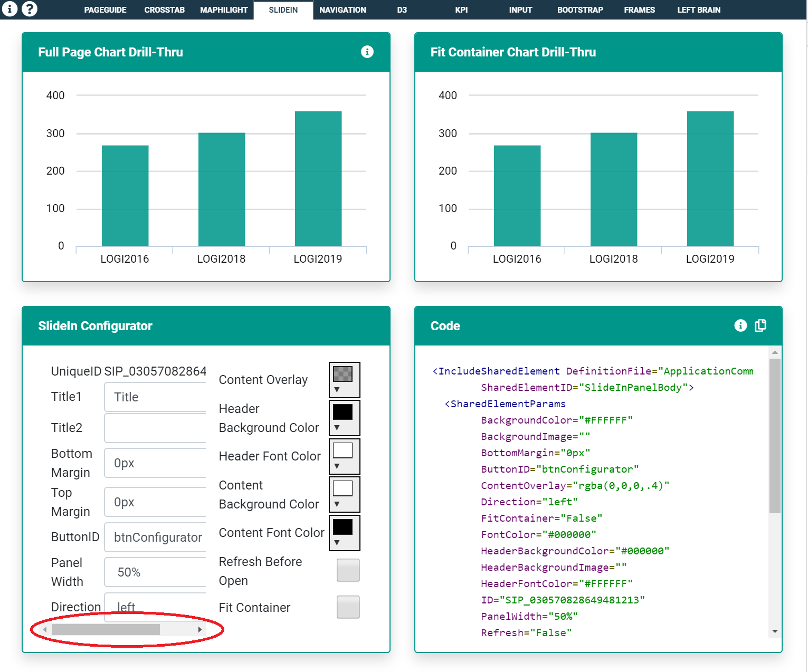Click the Direction="left" code line
The image size is (808, 672).
click(x=529, y=502)
